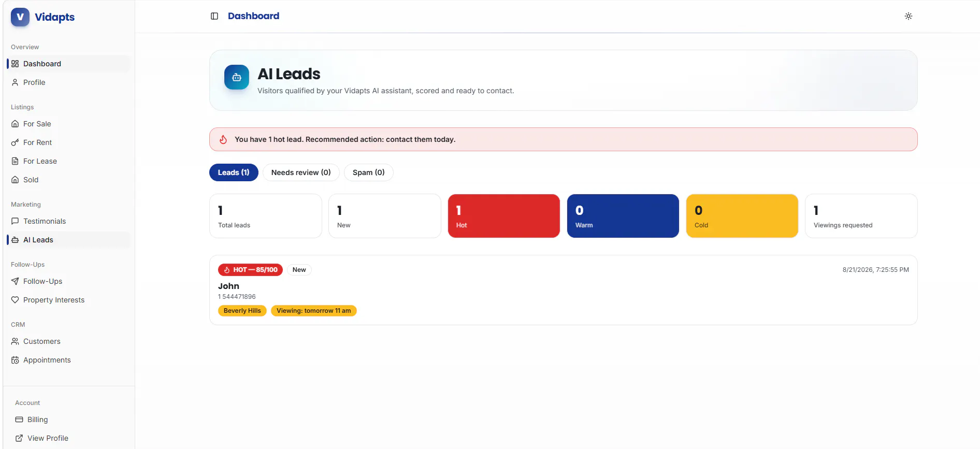Click the Vidapts logo icon
Viewport: 980px width, 449px height.
(20, 17)
